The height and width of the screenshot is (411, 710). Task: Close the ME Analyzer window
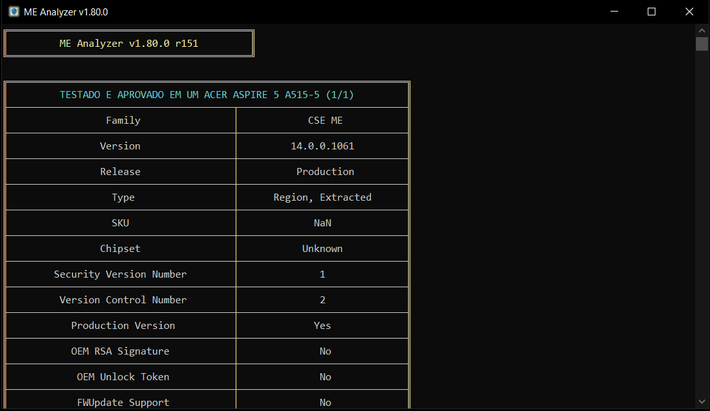pos(689,12)
